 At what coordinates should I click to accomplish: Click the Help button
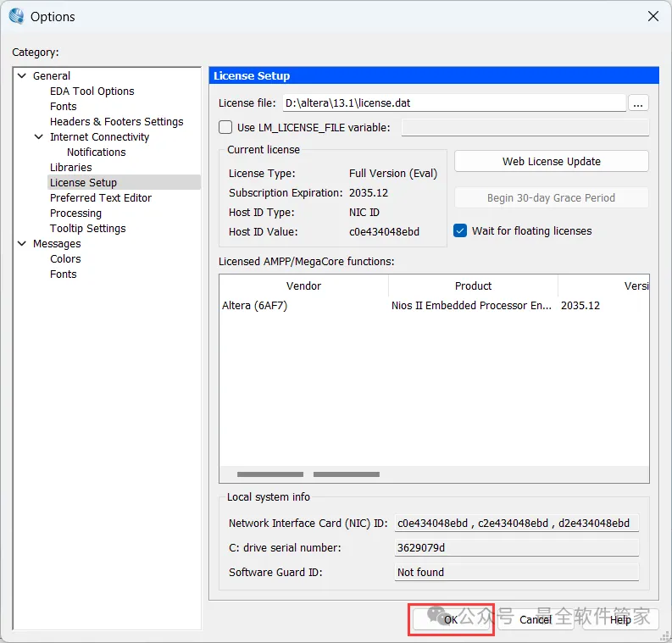620,619
